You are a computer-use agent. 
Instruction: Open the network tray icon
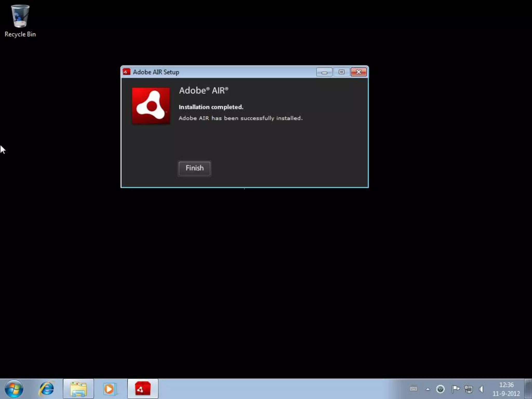tap(469, 389)
